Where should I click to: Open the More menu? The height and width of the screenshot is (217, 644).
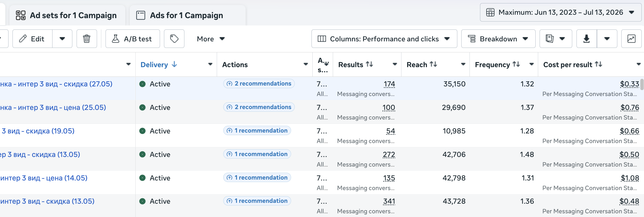[211, 39]
